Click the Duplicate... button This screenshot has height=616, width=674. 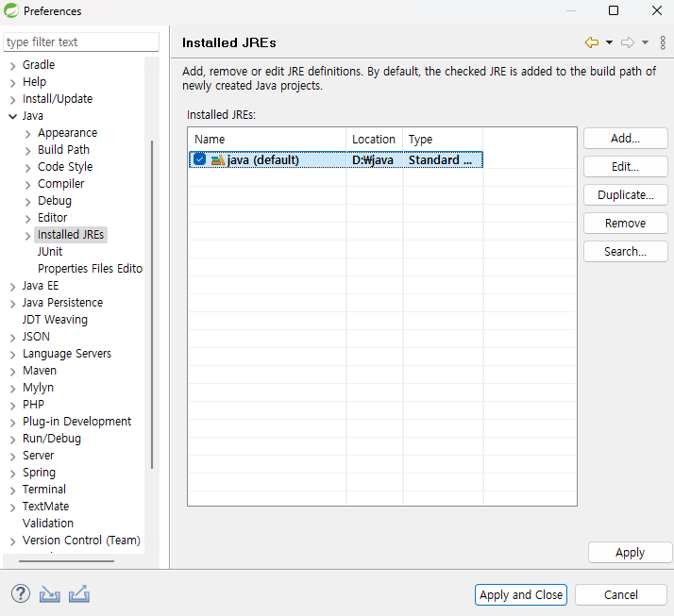[x=626, y=195]
